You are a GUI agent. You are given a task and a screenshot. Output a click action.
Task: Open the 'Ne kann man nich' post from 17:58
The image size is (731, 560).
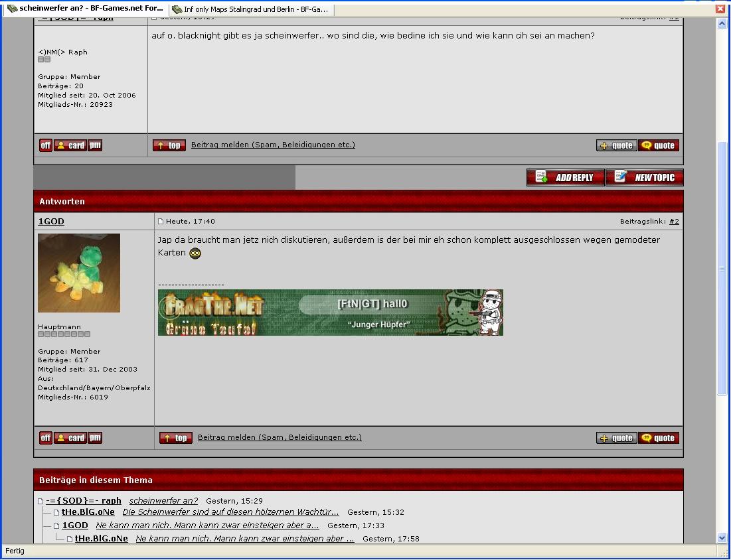tap(245, 539)
